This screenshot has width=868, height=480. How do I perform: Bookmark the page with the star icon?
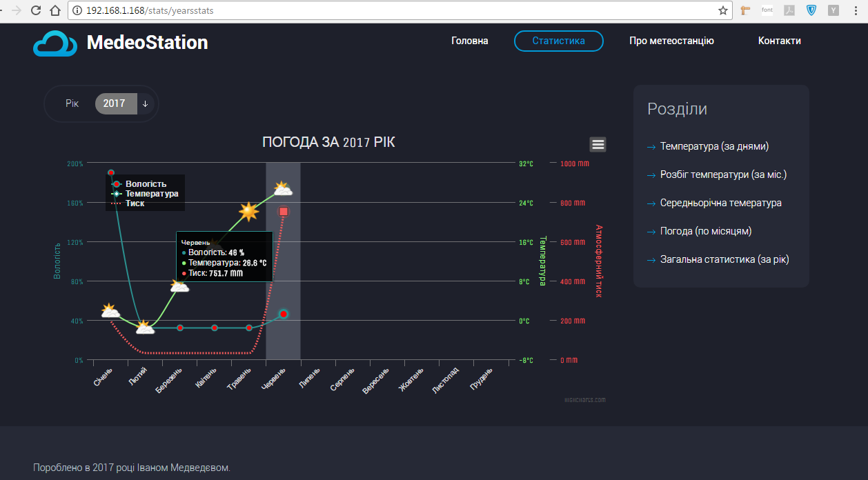(722, 10)
